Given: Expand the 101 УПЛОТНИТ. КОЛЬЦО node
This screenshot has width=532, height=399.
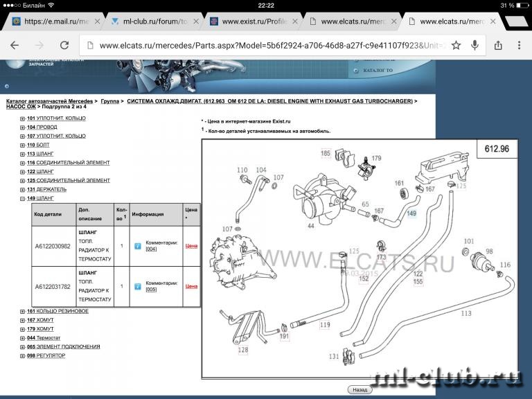Looking at the screenshot, I should pos(23,118).
